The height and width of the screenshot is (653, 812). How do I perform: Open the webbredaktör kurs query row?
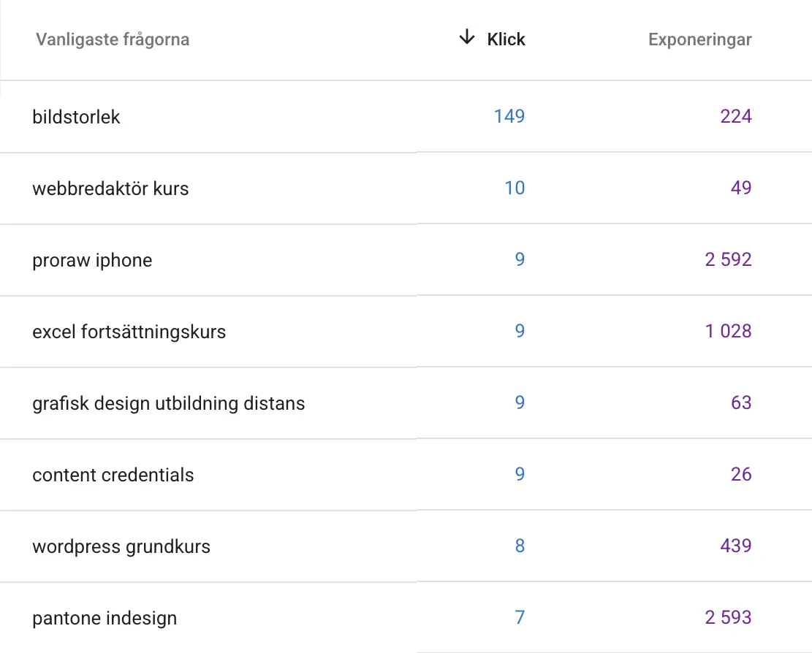click(x=406, y=188)
